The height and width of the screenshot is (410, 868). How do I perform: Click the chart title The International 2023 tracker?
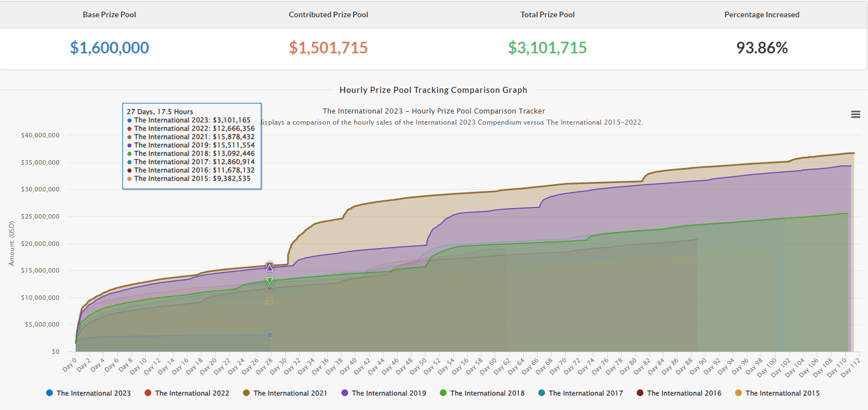(x=434, y=111)
